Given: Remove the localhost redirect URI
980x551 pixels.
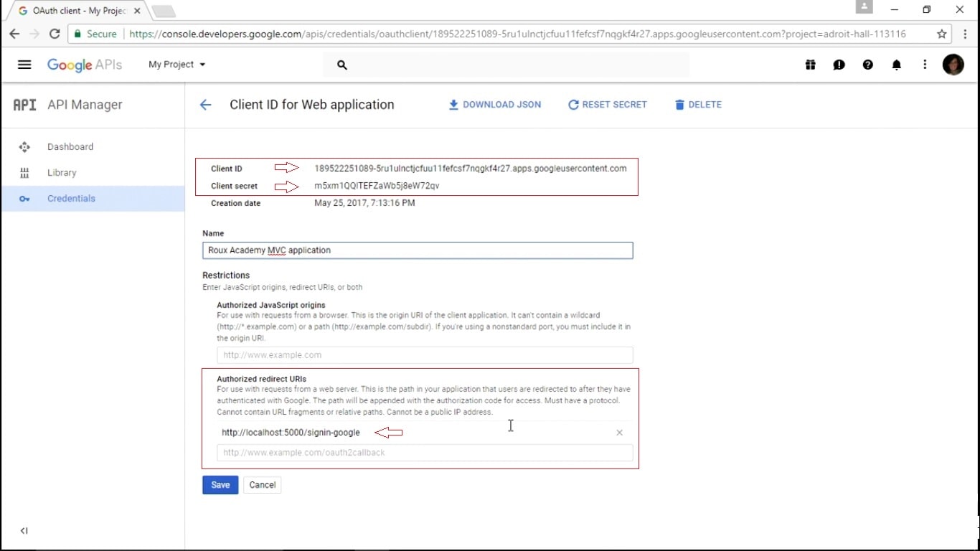Looking at the screenshot, I should 619,432.
